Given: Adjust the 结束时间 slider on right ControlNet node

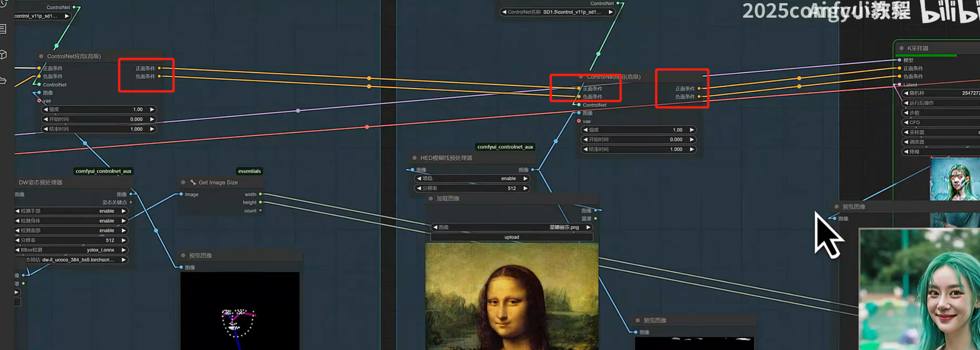Looking at the screenshot, I should point(638,149).
